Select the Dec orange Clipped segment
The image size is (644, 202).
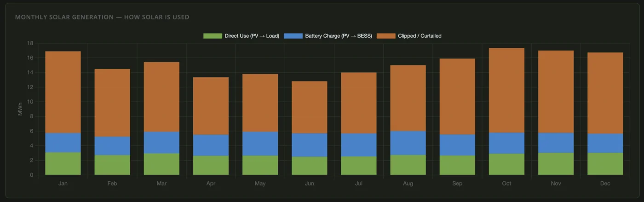tap(605, 93)
